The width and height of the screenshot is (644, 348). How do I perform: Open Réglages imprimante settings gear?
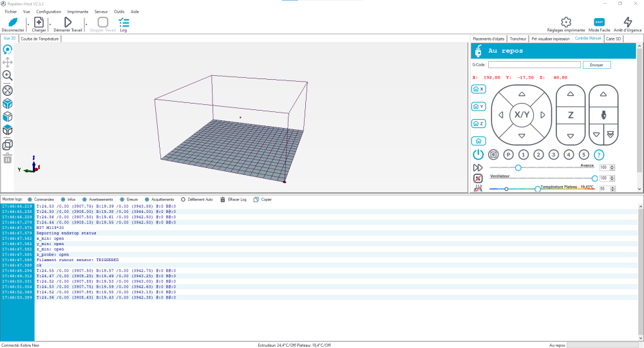(566, 22)
